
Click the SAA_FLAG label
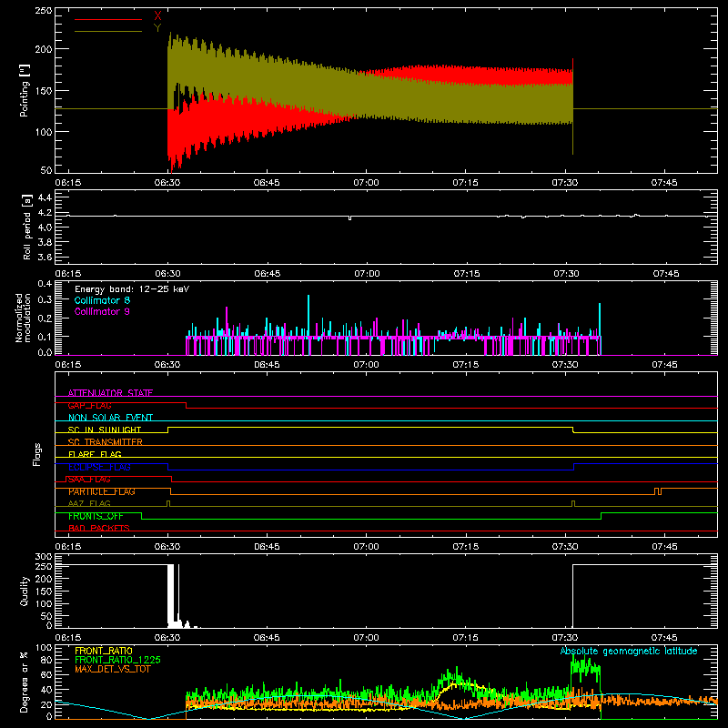pyautogui.click(x=89, y=480)
